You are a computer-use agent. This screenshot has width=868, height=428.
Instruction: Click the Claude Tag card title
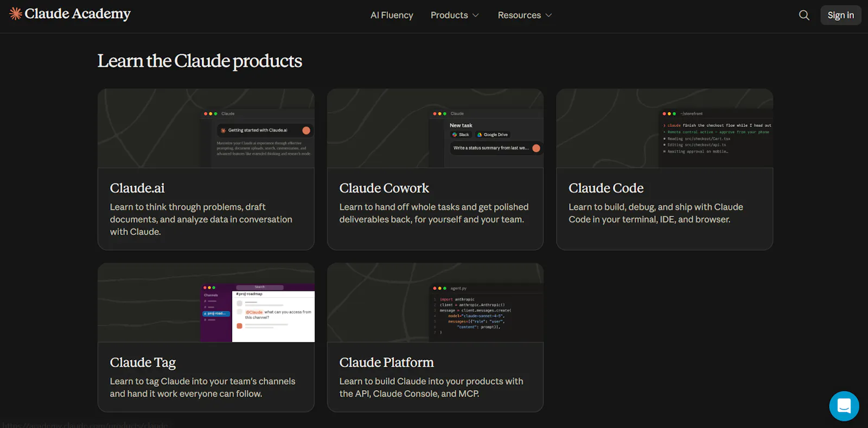click(x=143, y=362)
